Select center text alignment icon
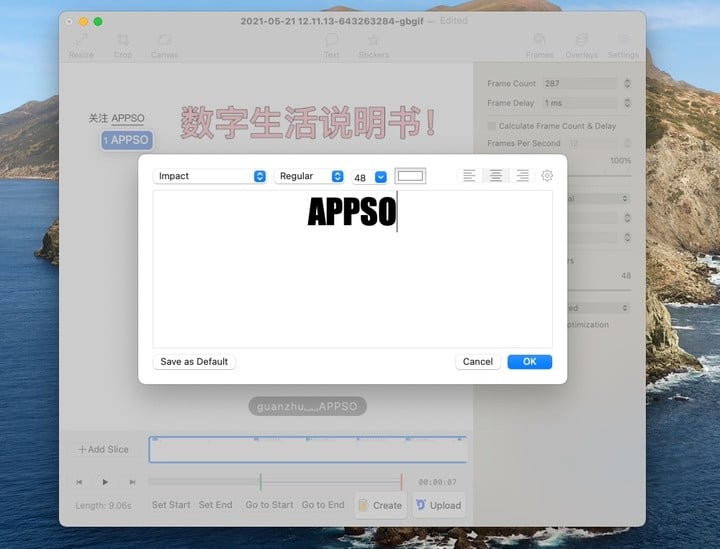Image resolution: width=720 pixels, height=549 pixels. (495, 176)
